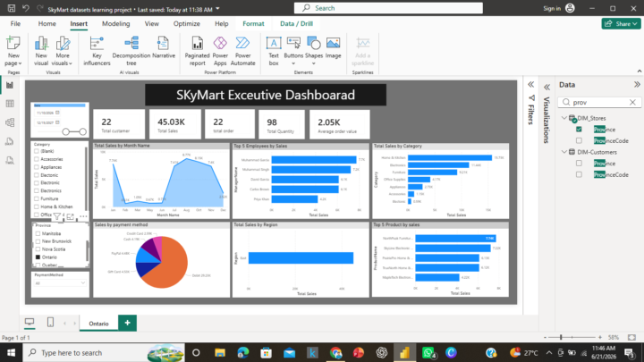Image resolution: width=644 pixels, height=362 pixels.
Task: Switch to Modeling ribbon tab
Action: point(115,24)
